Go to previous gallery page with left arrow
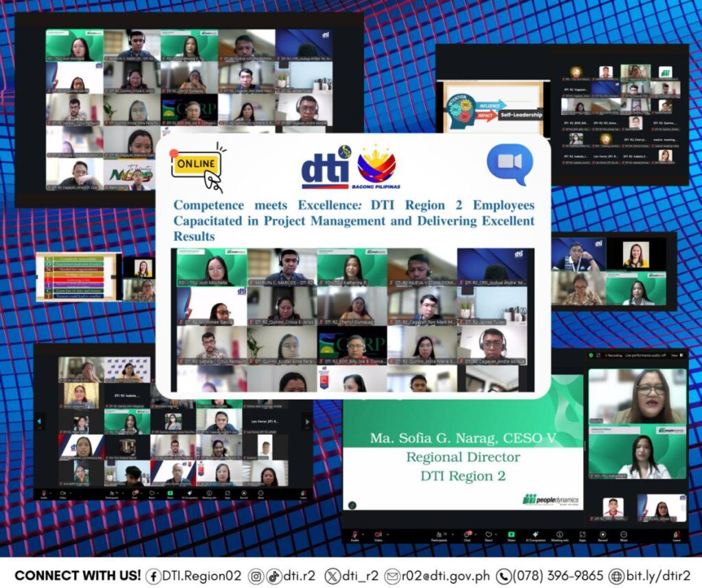This screenshot has width=702, height=588. point(39,421)
